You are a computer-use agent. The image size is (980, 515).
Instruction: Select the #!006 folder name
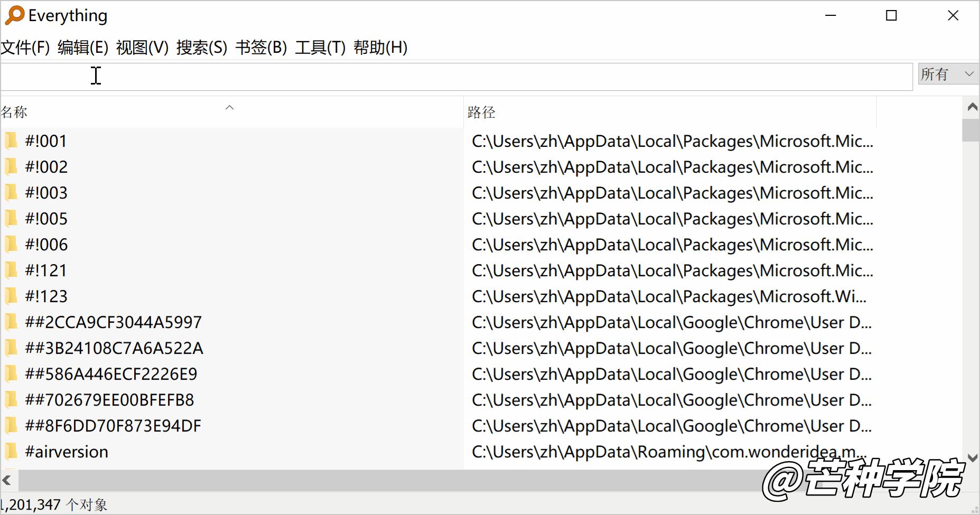pyautogui.click(x=46, y=245)
